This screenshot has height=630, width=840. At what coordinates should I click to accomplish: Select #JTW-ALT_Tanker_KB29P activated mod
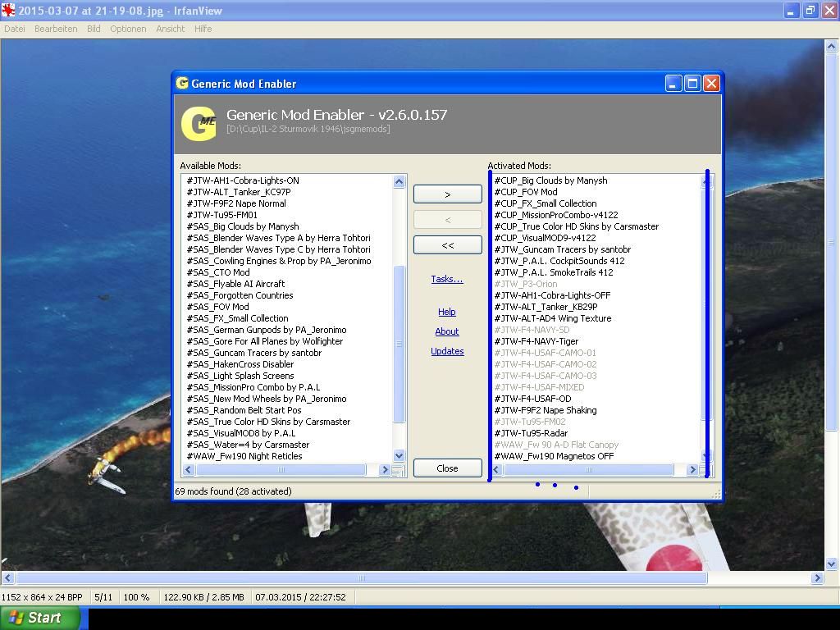546,307
